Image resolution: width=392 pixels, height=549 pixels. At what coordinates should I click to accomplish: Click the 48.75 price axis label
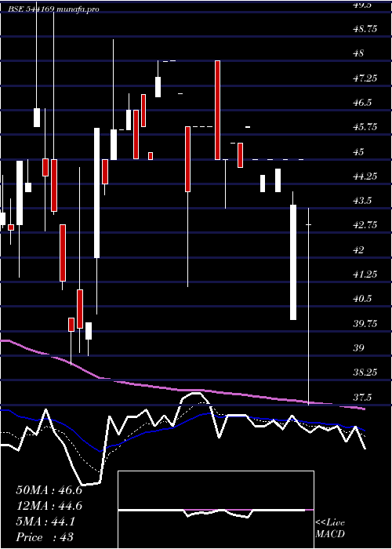click(x=365, y=29)
